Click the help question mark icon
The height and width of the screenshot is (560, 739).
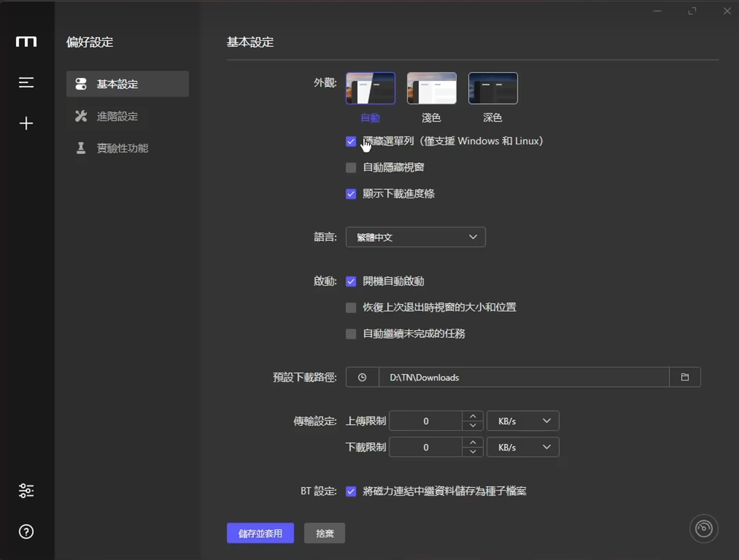click(26, 532)
